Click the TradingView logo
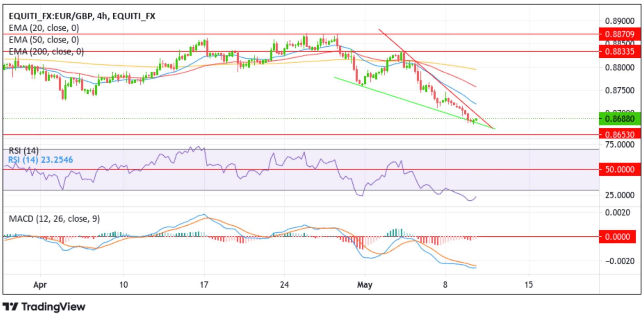The image size is (644, 321). pyautogui.click(x=44, y=307)
